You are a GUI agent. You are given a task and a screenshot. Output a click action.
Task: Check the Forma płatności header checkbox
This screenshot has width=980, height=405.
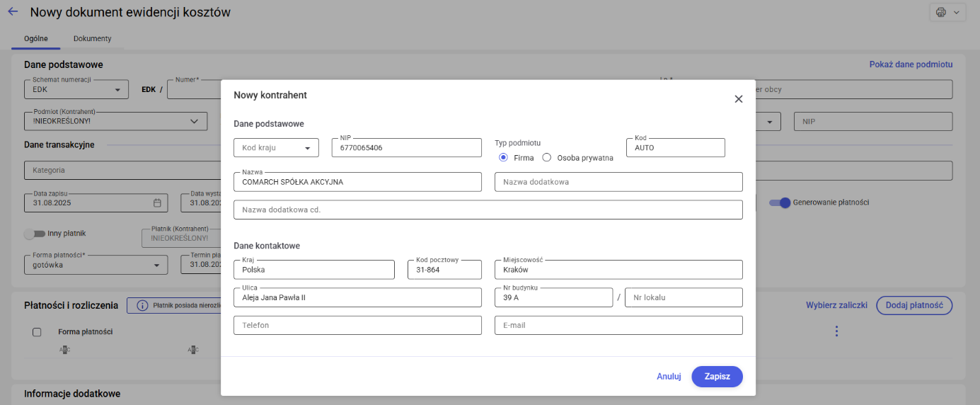click(38, 332)
